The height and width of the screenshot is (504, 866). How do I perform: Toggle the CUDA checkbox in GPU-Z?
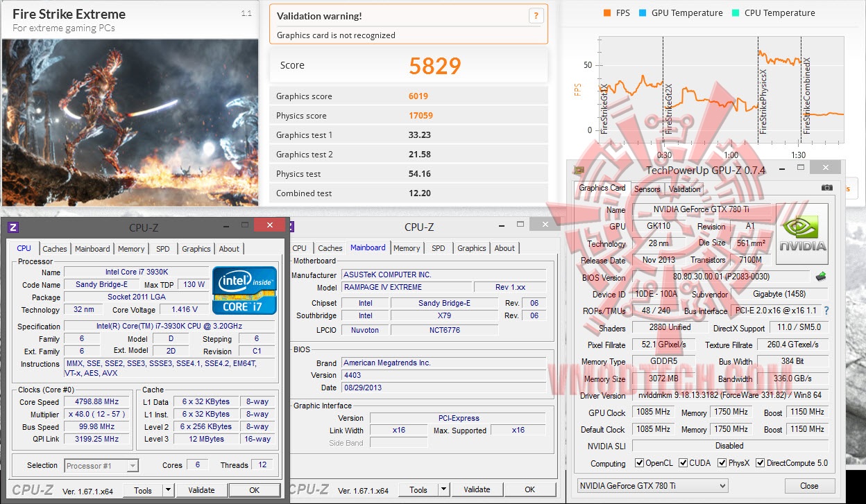[684, 463]
